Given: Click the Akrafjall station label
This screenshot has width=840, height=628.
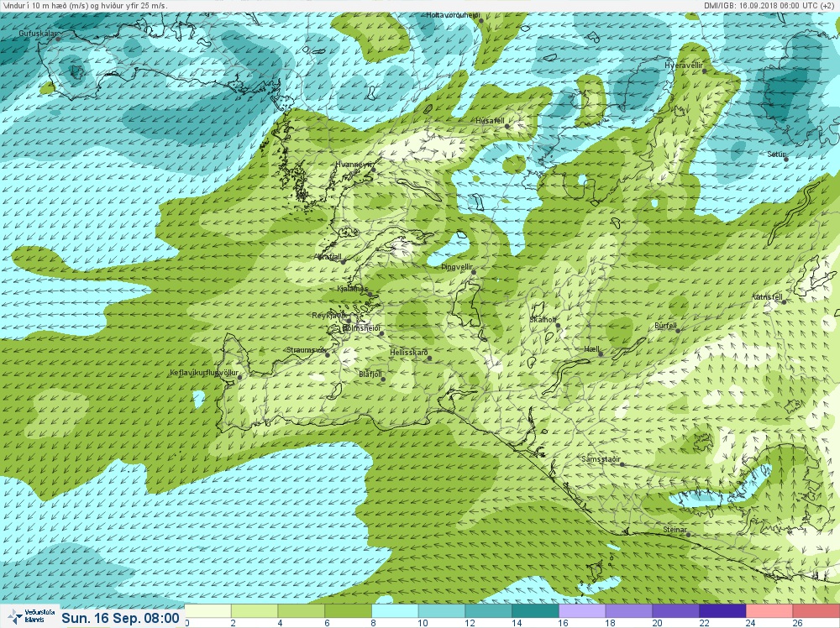Looking at the screenshot, I should point(328,257).
